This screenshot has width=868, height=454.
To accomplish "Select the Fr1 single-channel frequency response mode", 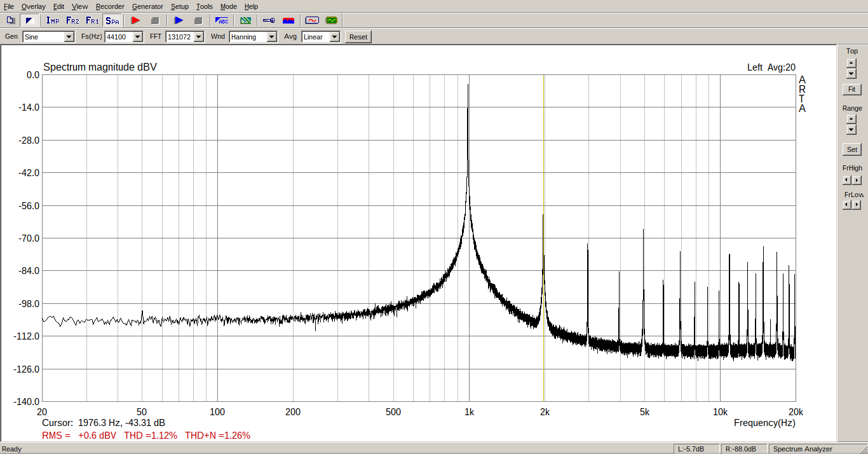I will pos(92,20).
